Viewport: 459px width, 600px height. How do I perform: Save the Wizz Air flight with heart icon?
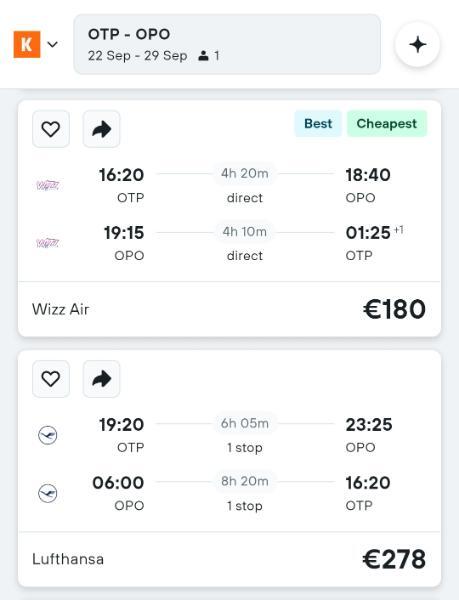click(51, 129)
